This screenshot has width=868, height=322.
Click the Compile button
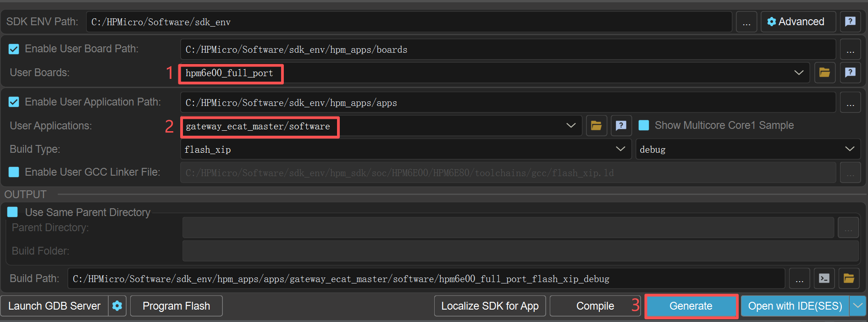tap(595, 306)
